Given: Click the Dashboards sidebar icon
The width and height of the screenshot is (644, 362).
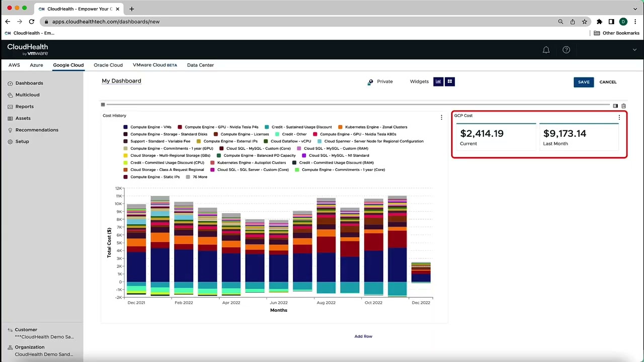Looking at the screenshot, I should pos(10,83).
